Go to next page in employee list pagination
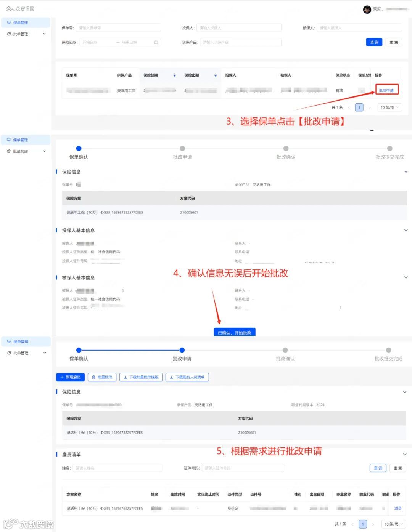The width and height of the screenshot is (412, 532). [373, 524]
